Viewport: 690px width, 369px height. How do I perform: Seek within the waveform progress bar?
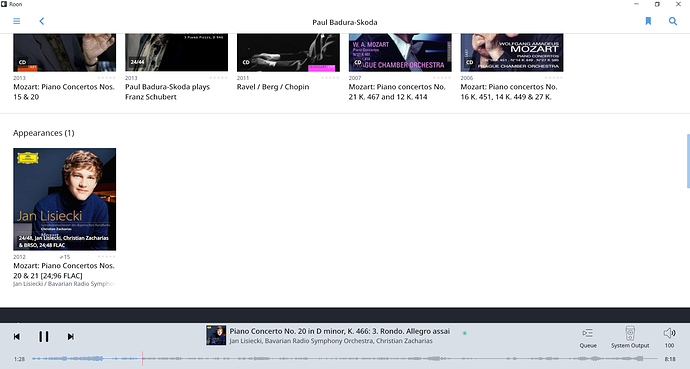pyautogui.click(x=345, y=358)
